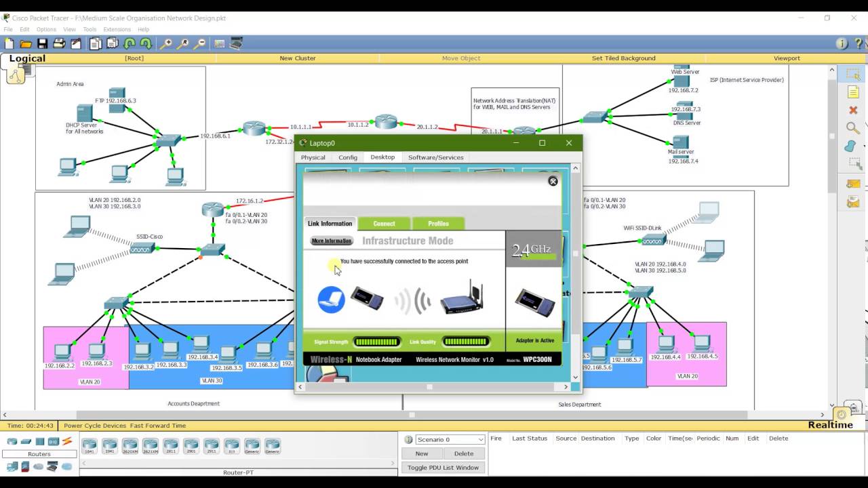Select the Routers device category icon
The height and width of the screenshot is (488, 868).
pos(12,442)
